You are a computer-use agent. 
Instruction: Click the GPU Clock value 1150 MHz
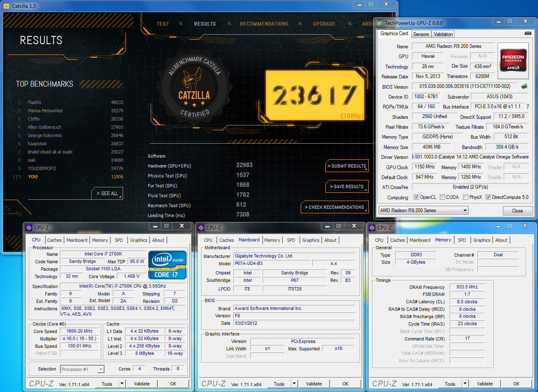click(x=425, y=167)
